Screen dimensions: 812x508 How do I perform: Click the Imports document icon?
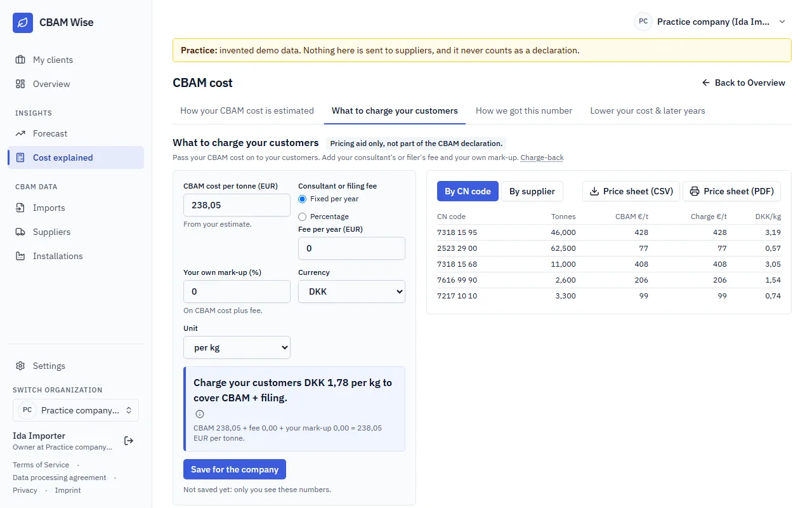coord(20,208)
